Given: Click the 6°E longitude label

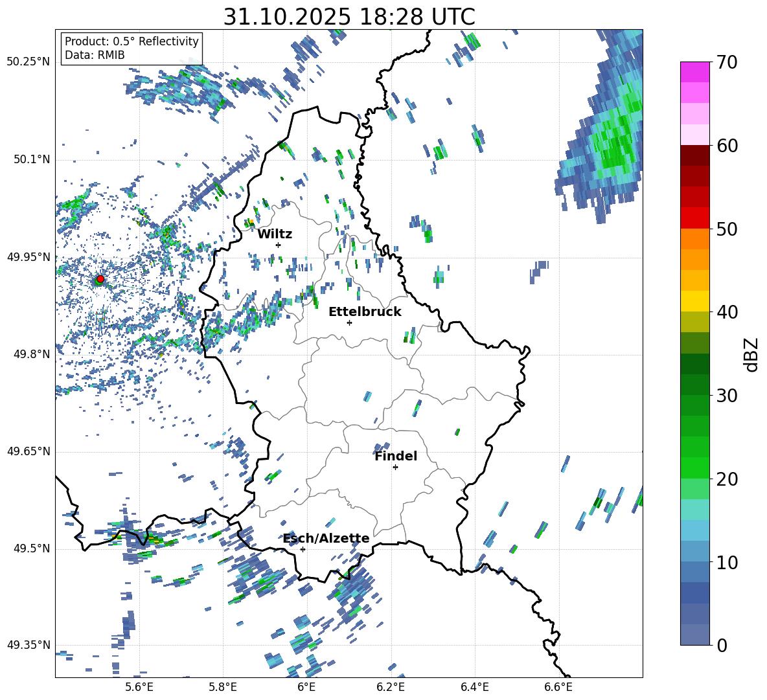Looking at the screenshot, I should [x=306, y=687].
